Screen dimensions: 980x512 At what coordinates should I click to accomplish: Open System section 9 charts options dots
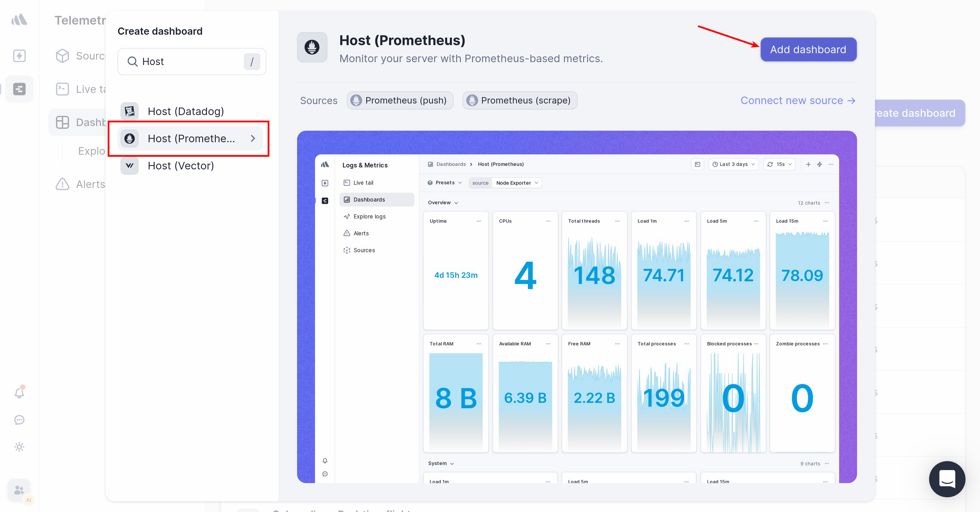click(x=826, y=463)
